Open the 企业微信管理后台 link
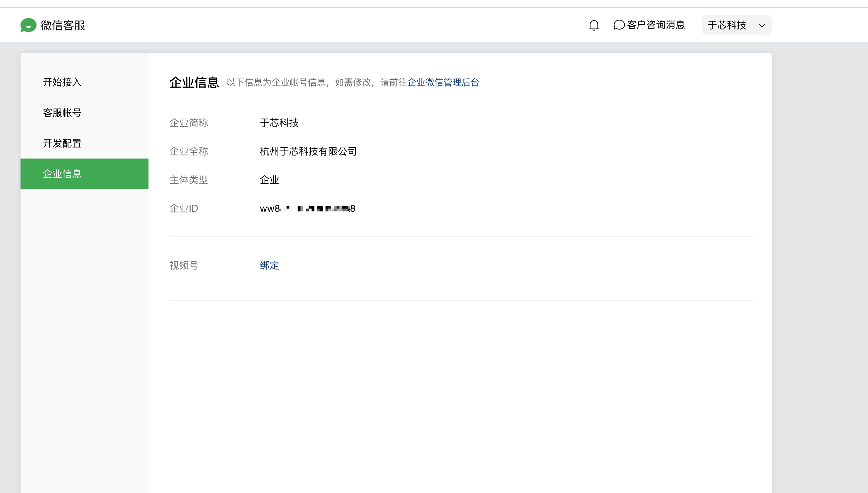 click(x=443, y=82)
